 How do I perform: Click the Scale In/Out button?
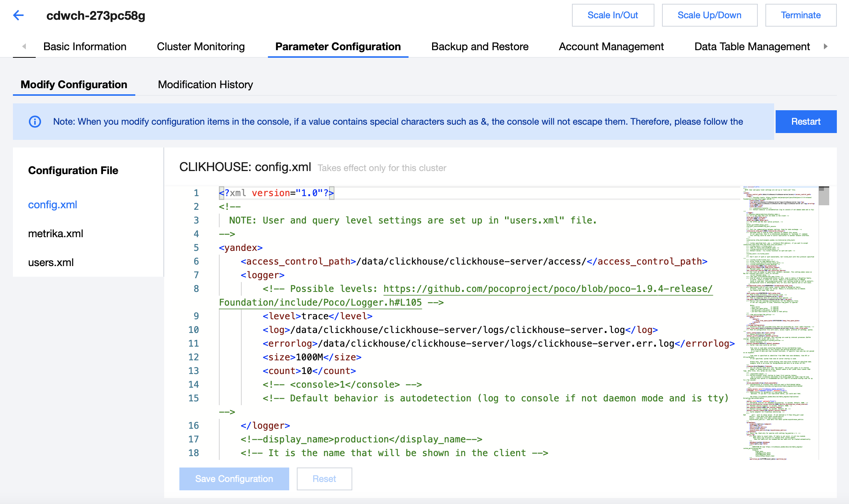pos(613,15)
